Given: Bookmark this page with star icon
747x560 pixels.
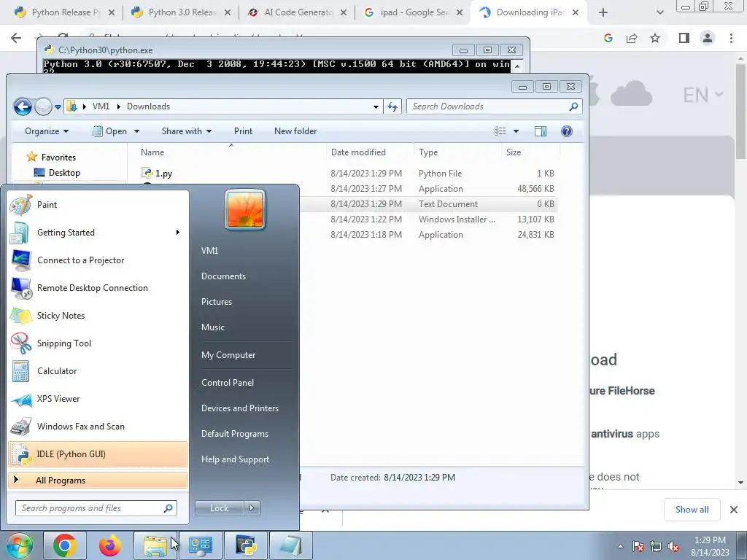Looking at the screenshot, I should pos(655,38).
